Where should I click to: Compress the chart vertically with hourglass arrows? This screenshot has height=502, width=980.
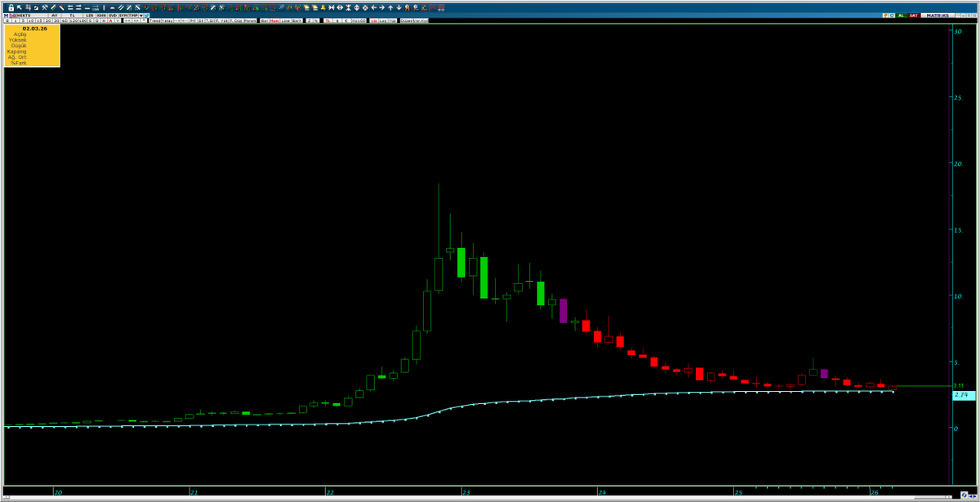click(349, 8)
